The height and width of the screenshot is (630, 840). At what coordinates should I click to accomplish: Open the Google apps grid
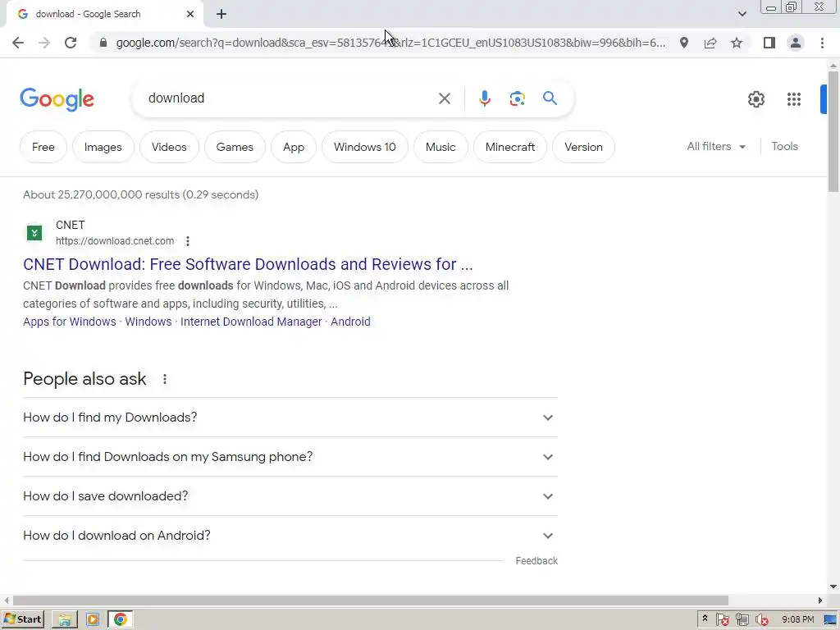794,99
